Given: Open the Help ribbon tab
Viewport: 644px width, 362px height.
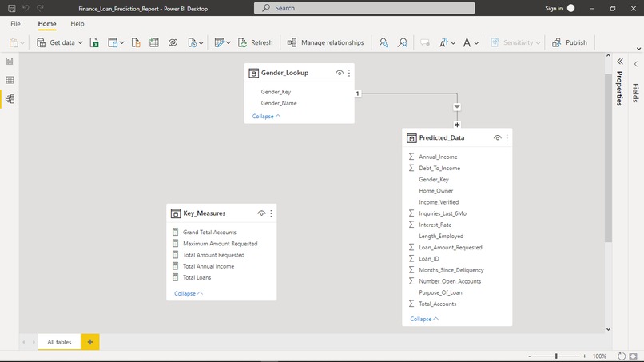Looking at the screenshot, I should point(78,24).
